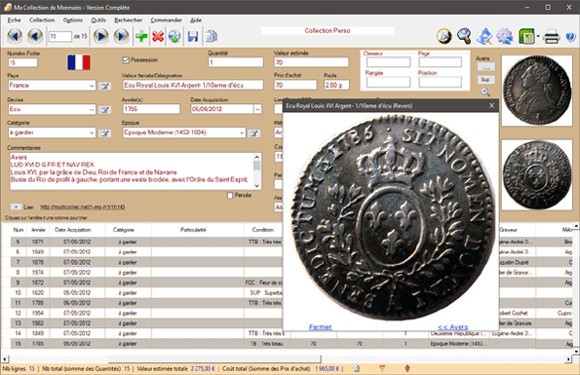580x375 pixels.
Task: Click the Classeur input field
Action: [388, 62]
